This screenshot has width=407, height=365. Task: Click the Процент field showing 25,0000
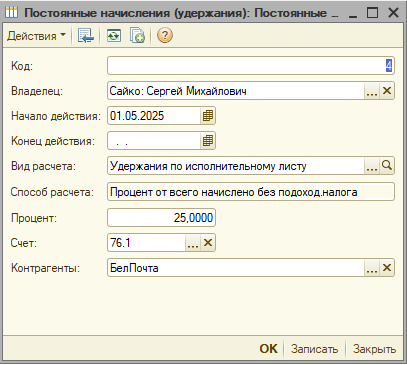(161, 218)
